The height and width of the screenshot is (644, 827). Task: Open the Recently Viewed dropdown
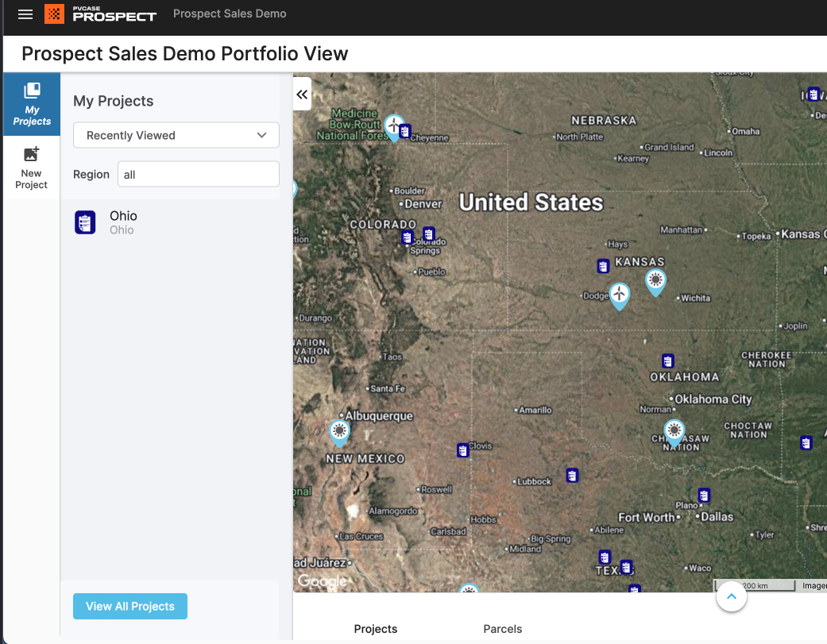(176, 135)
